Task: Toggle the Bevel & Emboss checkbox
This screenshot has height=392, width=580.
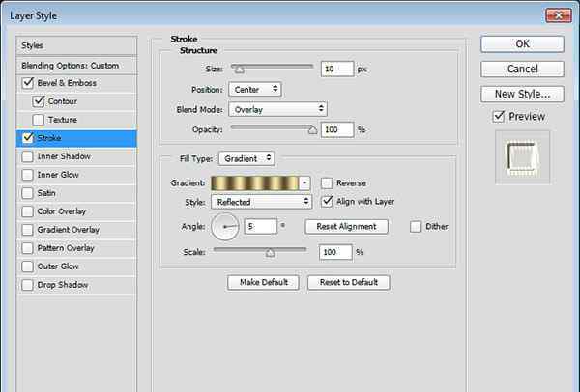Action: click(28, 83)
